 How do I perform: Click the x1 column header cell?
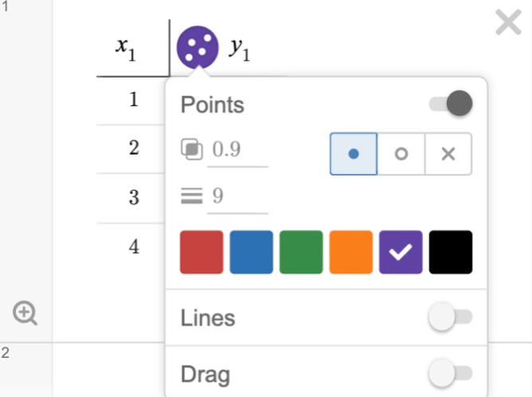(127, 49)
